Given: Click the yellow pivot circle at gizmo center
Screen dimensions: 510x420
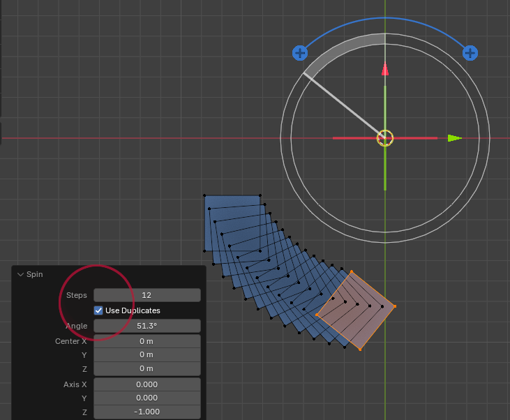Looking at the screenshot, I should pyautogui.click(x=385, y=138).
